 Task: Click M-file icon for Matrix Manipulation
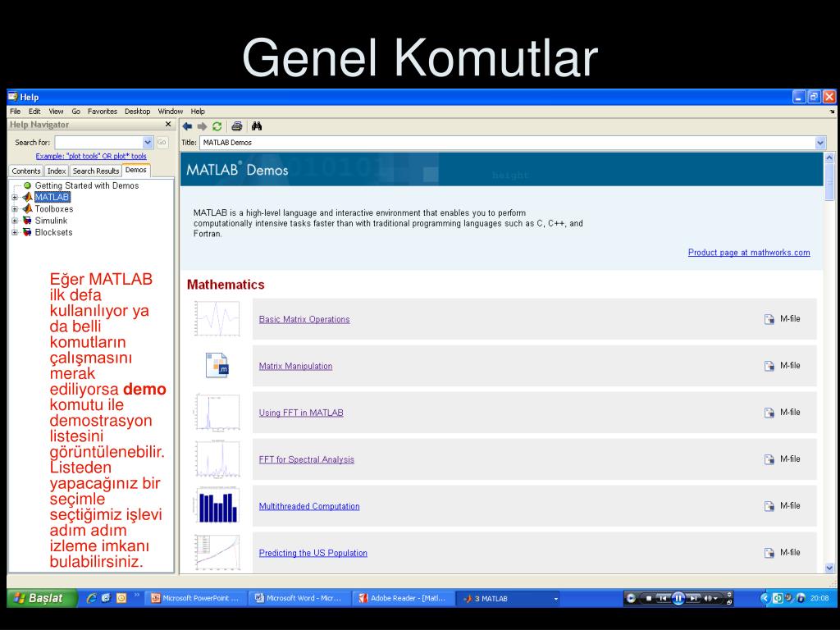click(x=769, y=366)
